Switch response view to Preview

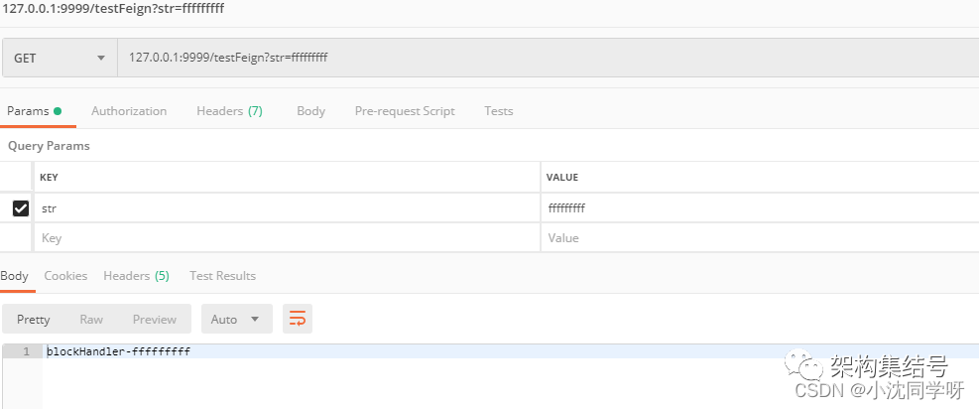coord(155,319)
